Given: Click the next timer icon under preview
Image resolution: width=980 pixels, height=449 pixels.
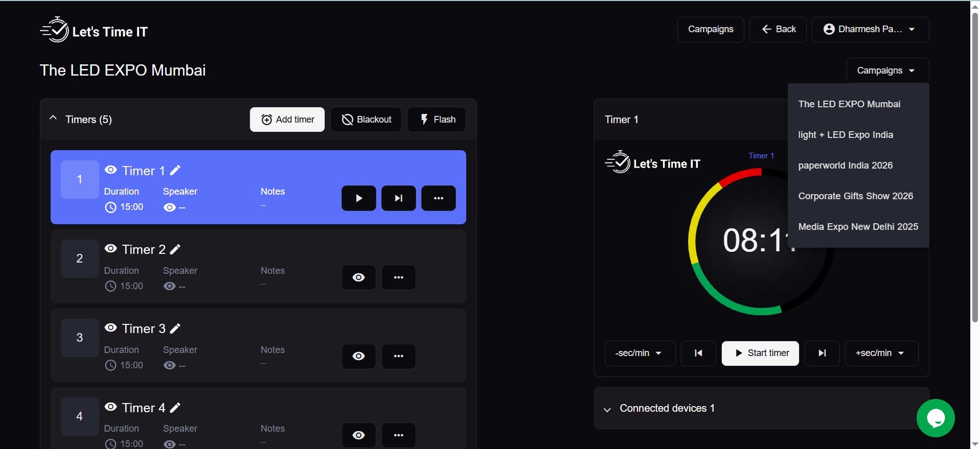Looking at the screenshot, I should 822,353.
